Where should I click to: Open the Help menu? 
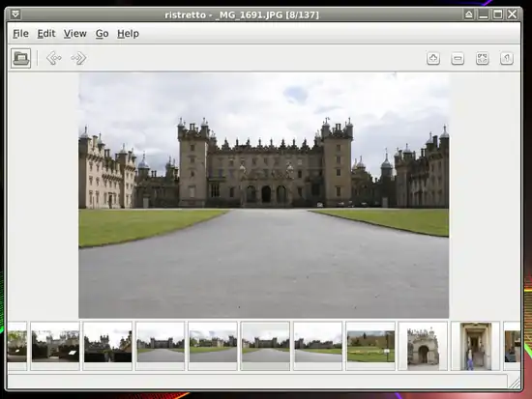128,34
